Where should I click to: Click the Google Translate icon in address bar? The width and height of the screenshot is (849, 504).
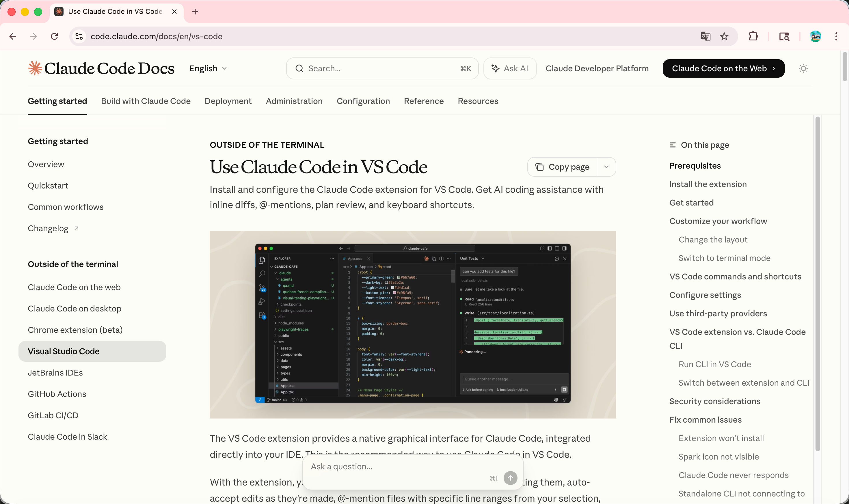pyautogui.click(x=705, y=36)
